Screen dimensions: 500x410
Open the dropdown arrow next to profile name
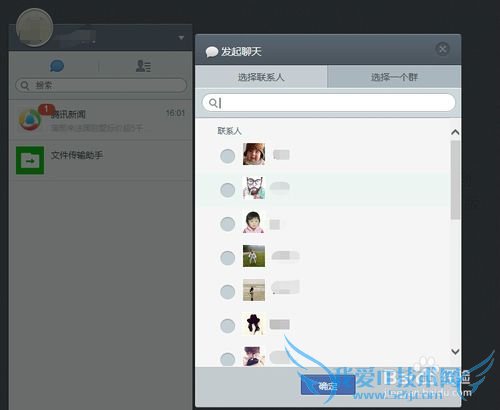coord(181,38)
